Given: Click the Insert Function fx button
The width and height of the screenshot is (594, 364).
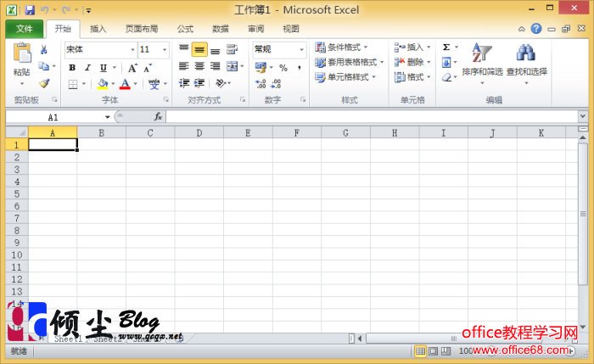Looking at the screenshot, I should pyautogui.click(x=158, y=116).
